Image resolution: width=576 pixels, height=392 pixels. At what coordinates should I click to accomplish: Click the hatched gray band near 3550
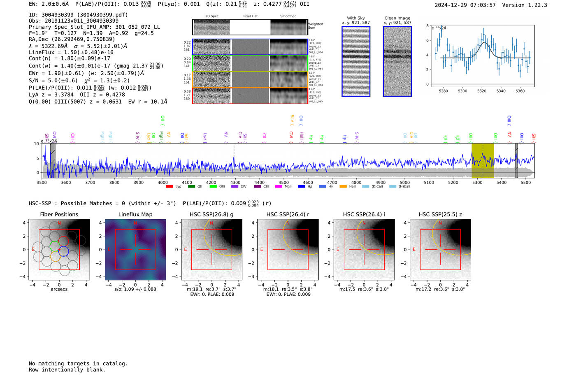click(53, 160)
